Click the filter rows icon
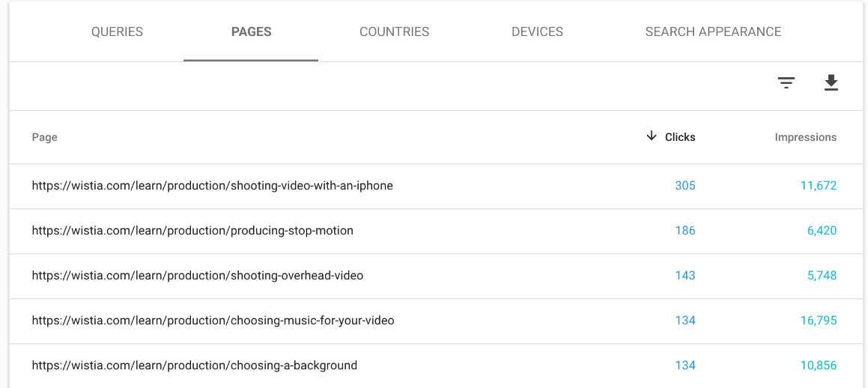The height and width of the screenshot is (388, 868). [786, 83]
